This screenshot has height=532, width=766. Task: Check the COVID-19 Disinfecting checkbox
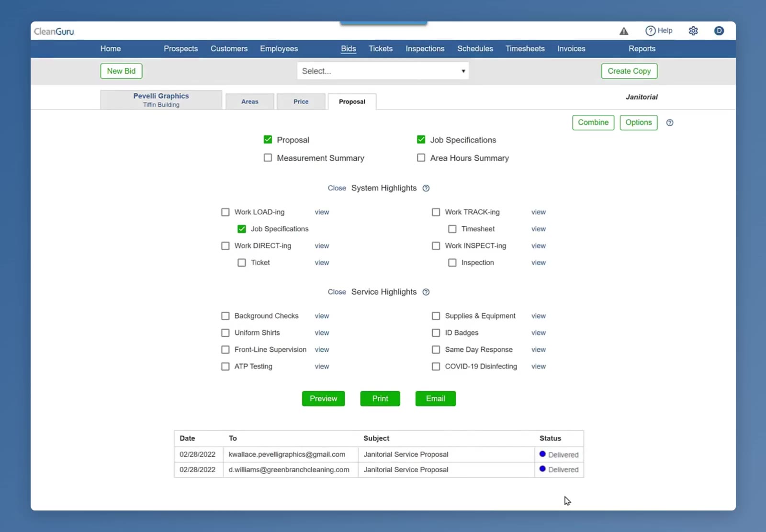point(436,366)
